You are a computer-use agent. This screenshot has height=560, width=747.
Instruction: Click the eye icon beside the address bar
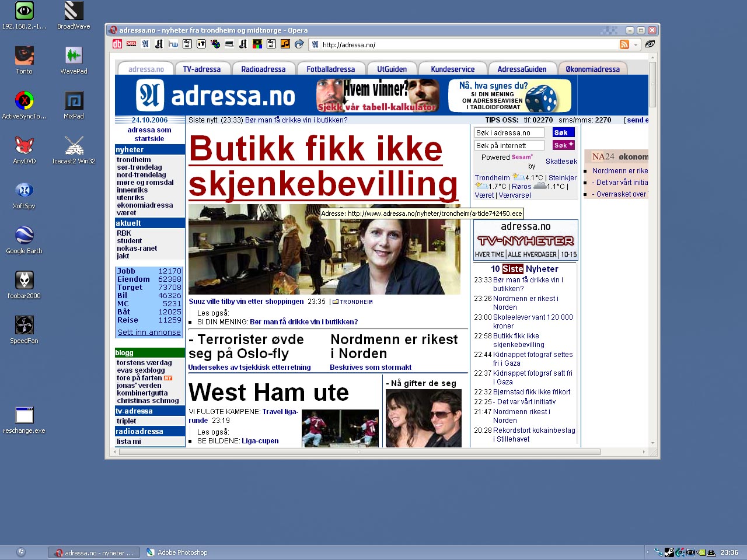(650, 44)
